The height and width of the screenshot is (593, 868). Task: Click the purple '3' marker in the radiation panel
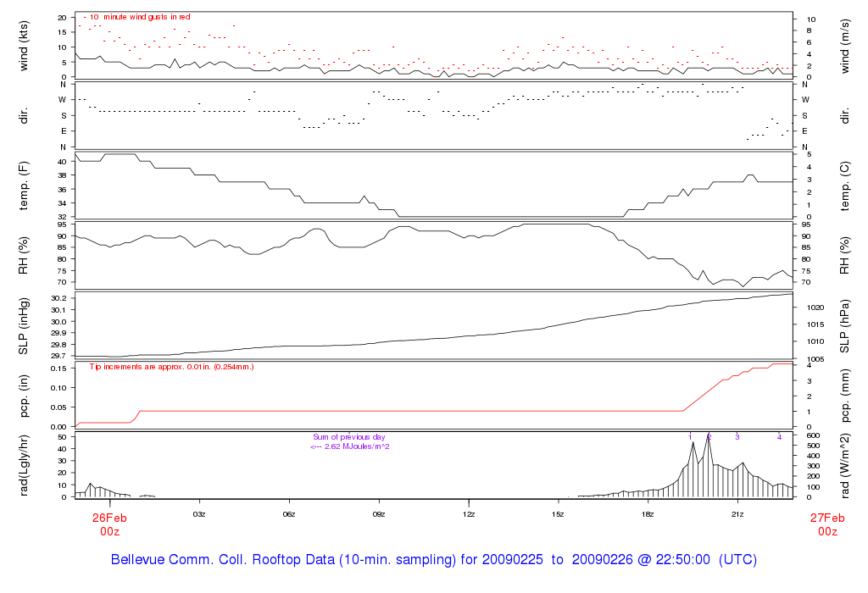737,437
